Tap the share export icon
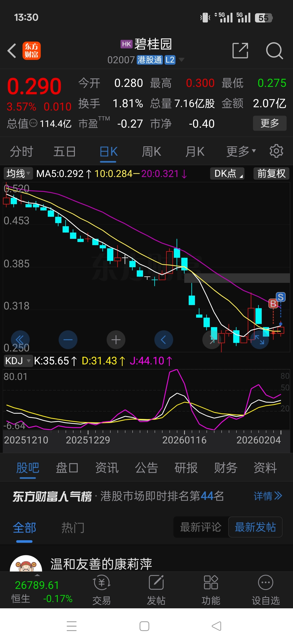 240,51
